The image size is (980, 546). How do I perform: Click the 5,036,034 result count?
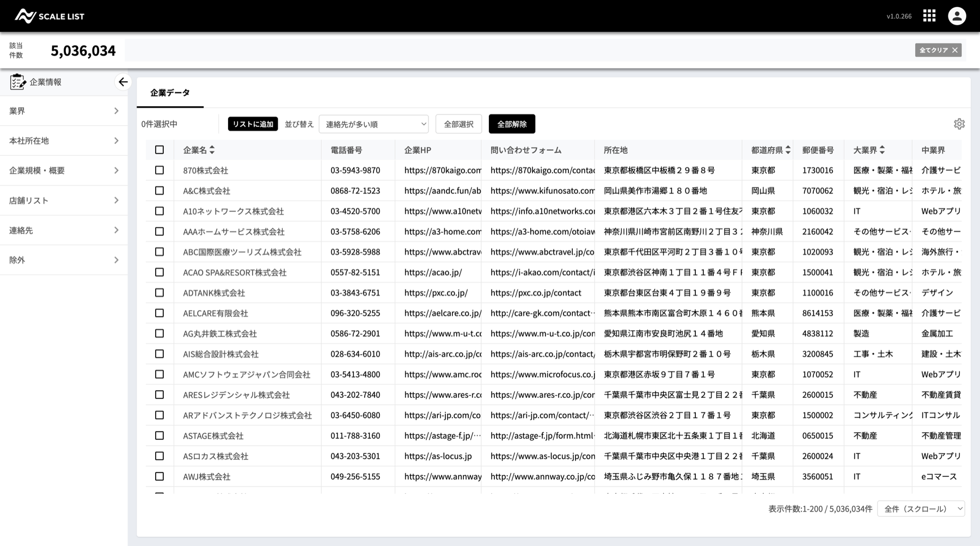point(83,51)
